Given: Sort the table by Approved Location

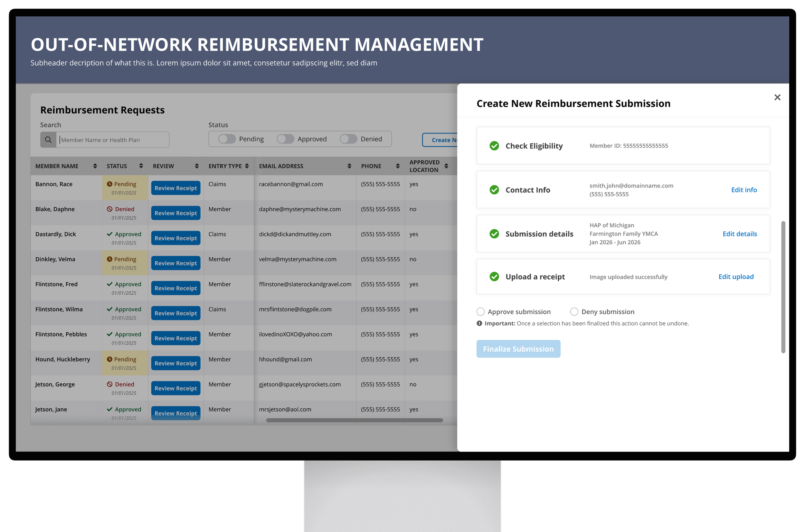Looking at the screenshot, I should pos(446,166).
